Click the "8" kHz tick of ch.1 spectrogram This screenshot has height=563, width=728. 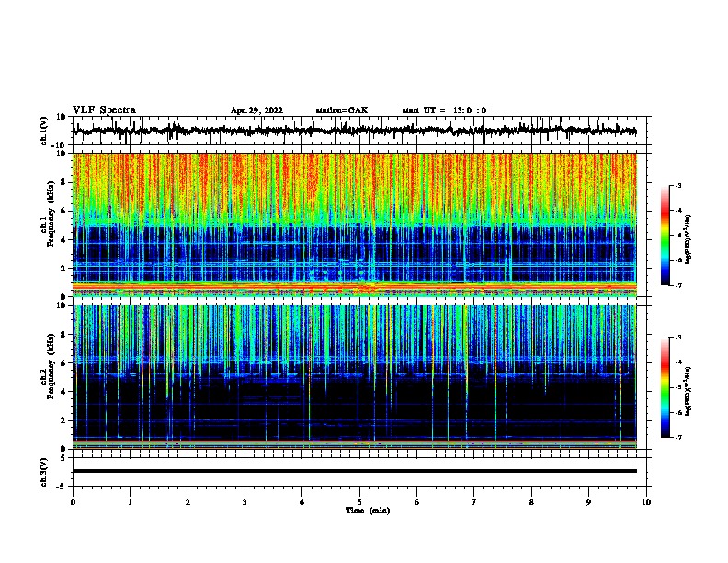tap(64, 182)
